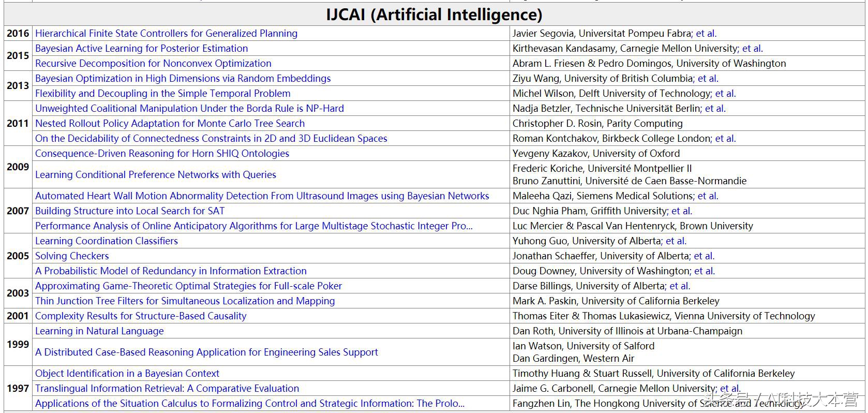The width and height of the screenshot is (868, 413).
Task: Open Approximating Game-Theoretic Optimal Strategies for Poker
Action: pyautogui.click(x=188, y=286)
